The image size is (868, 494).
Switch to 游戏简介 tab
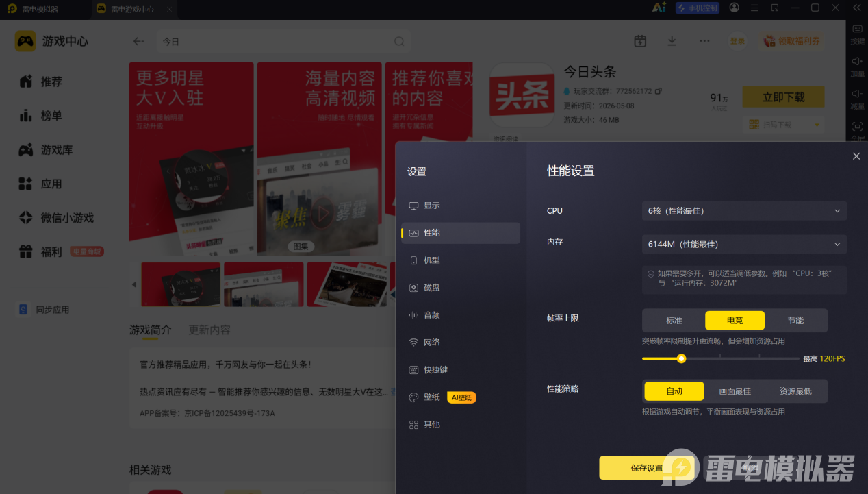click(x=151, y=330)
